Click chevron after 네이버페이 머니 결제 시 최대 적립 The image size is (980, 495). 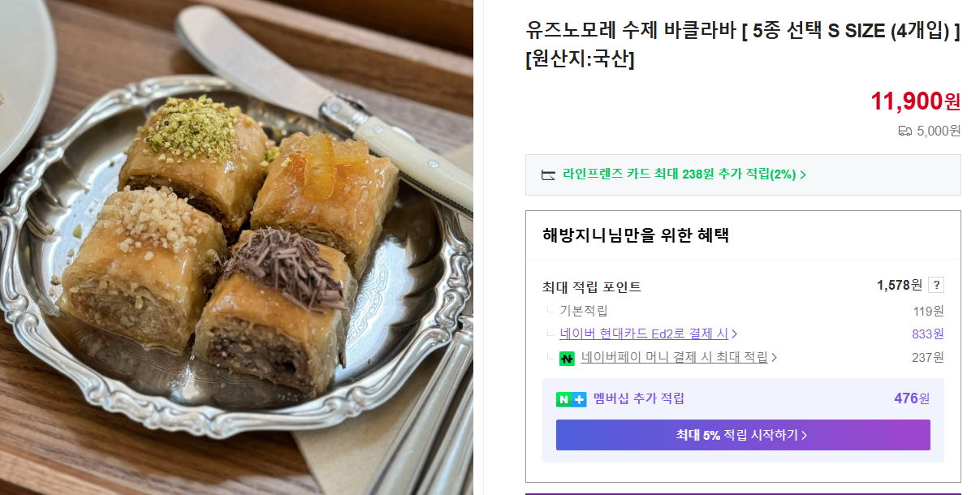(774, 358)
